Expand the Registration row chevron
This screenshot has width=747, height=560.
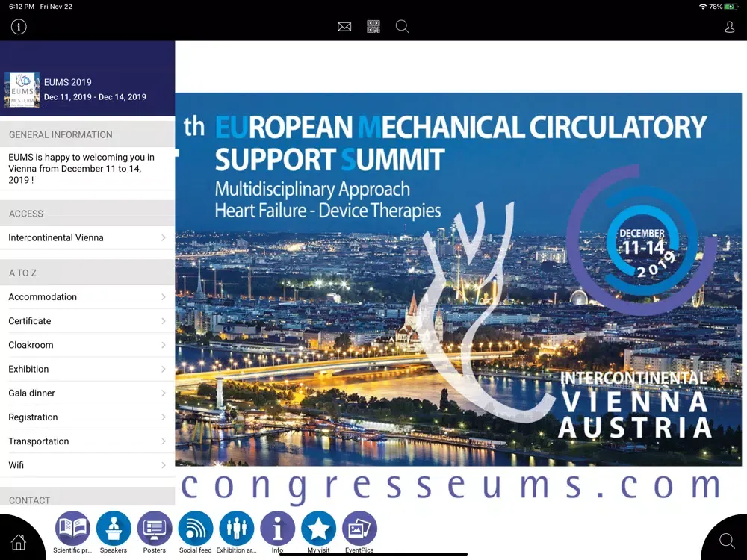pyautogui.click(x=164, y=417)
